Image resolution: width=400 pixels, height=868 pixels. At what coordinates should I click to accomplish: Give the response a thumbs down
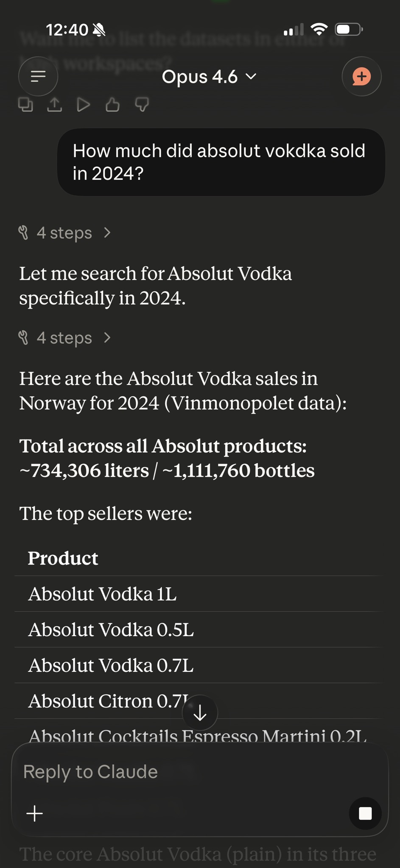(142, 104)
